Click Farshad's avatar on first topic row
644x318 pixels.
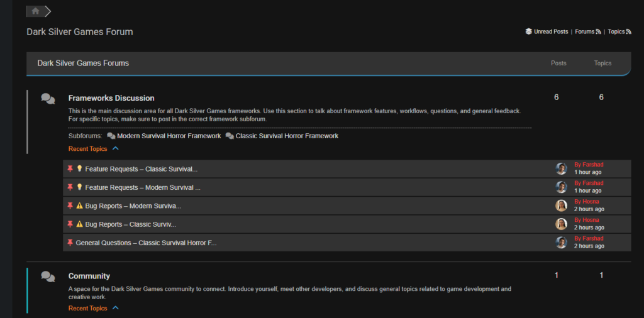click(x=561, y=168)
